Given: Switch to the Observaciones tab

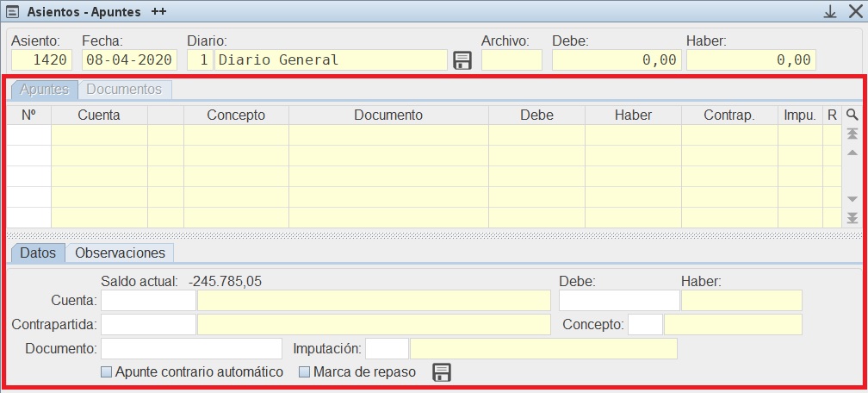Looking at the screenshot, I should pyautogui.click(x=120, y=253).
